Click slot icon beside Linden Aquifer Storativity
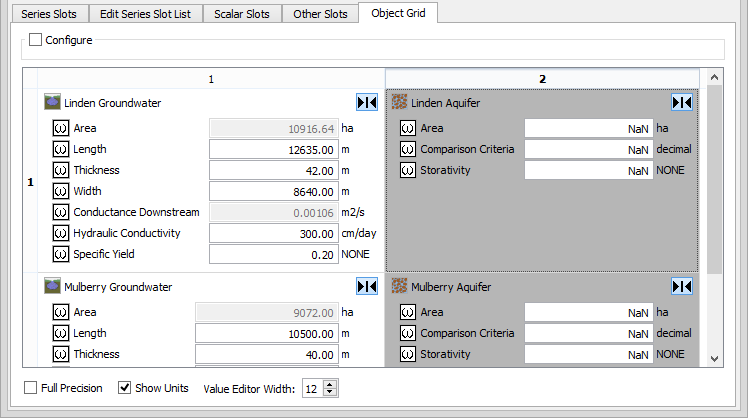Screen dimensions: 748x418 (x=407, y=170)
